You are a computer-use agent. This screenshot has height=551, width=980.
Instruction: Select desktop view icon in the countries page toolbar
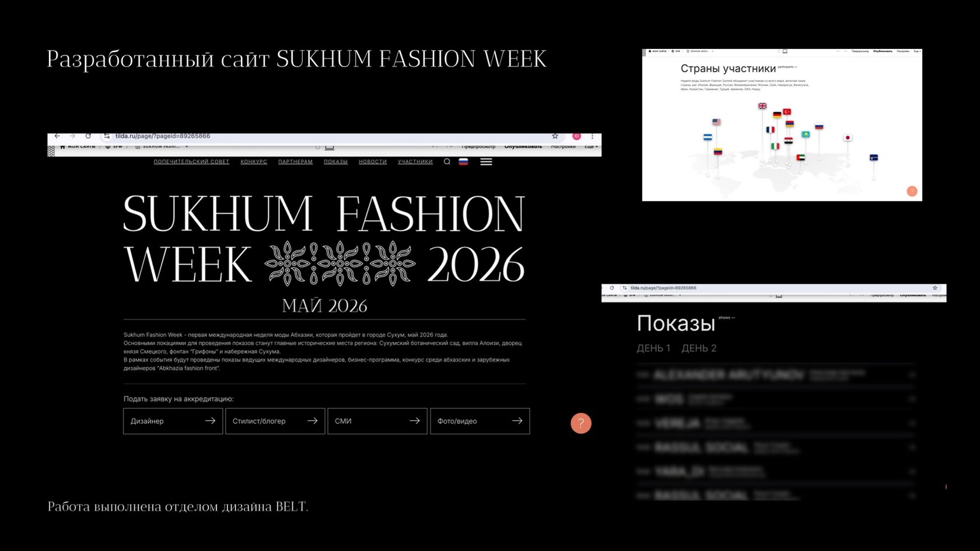(x=785, y=51)
